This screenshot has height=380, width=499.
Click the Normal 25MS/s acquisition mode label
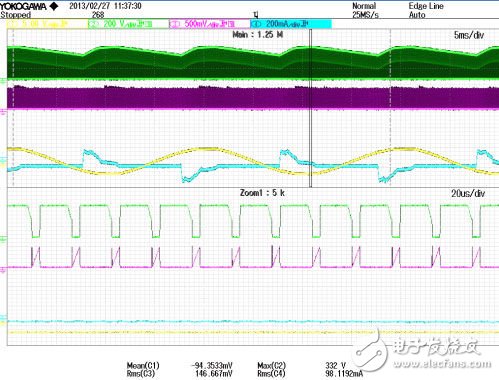click(x=365, y=10)
